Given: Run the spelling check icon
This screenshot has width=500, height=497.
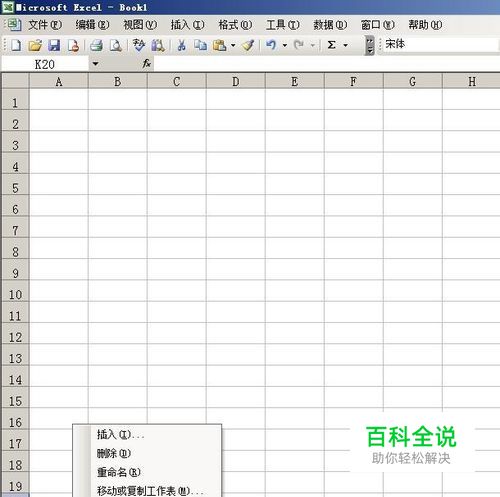Looking at the screenshot, I should click(139, 45).
